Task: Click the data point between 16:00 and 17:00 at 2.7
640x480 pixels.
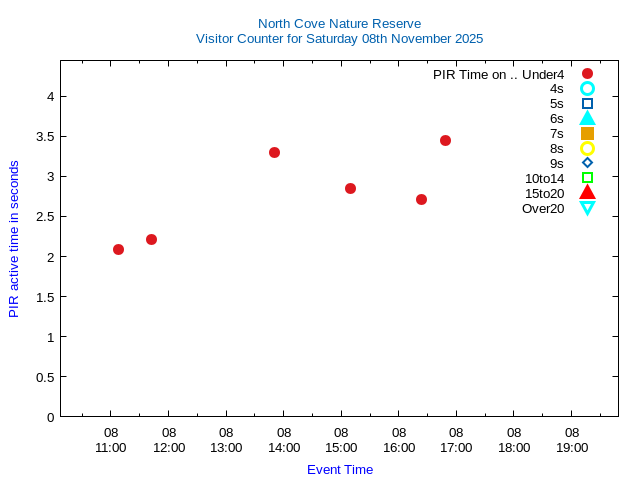Action: pos(421,199)
